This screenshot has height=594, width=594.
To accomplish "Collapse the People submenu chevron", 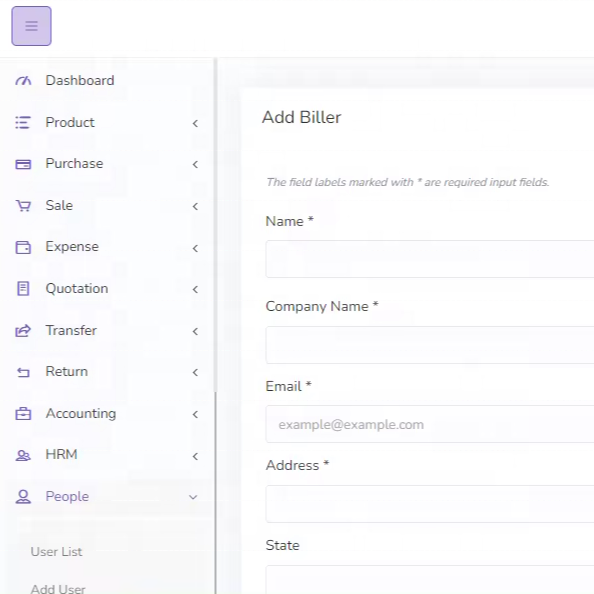I will pos(193,497).
